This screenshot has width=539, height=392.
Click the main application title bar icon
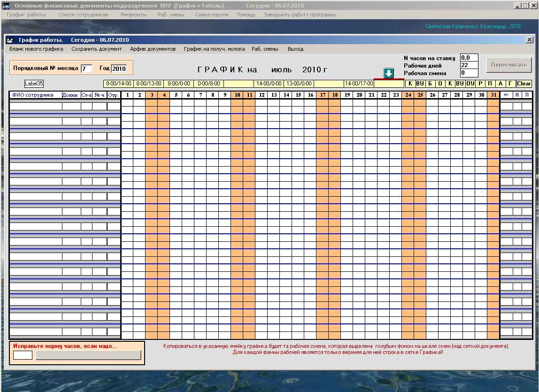[x=6, y=6]
